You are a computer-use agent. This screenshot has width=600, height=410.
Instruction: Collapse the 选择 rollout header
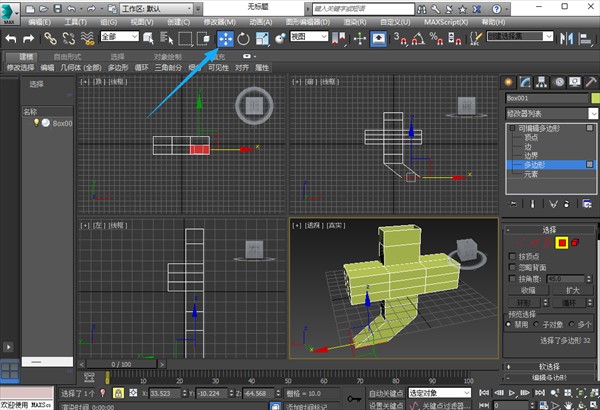tap(549, 229)
